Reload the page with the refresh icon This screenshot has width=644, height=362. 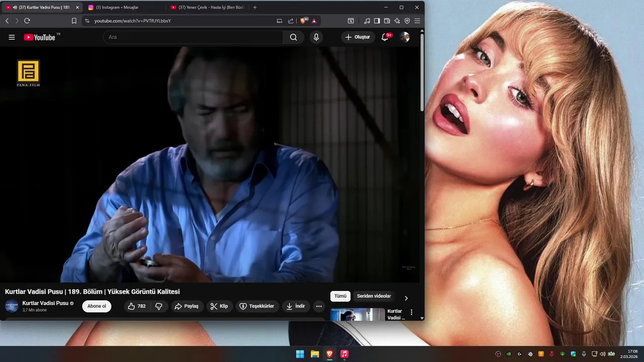[27, 21]
